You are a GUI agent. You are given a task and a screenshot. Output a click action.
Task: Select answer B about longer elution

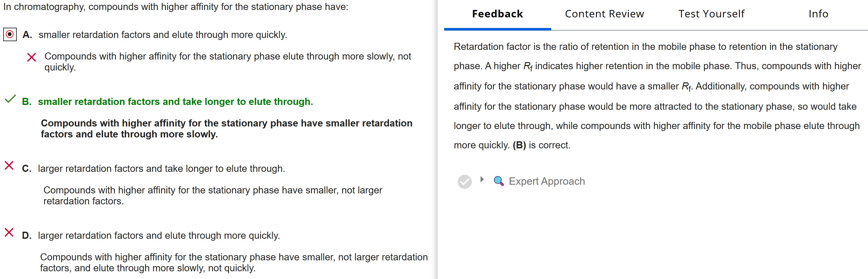175,101
